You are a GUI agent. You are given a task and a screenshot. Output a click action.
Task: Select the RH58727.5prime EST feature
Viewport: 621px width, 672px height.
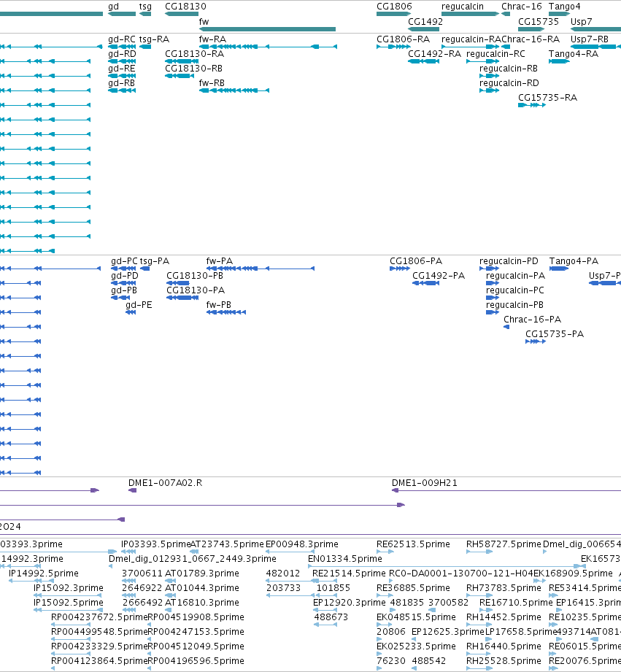479,552
